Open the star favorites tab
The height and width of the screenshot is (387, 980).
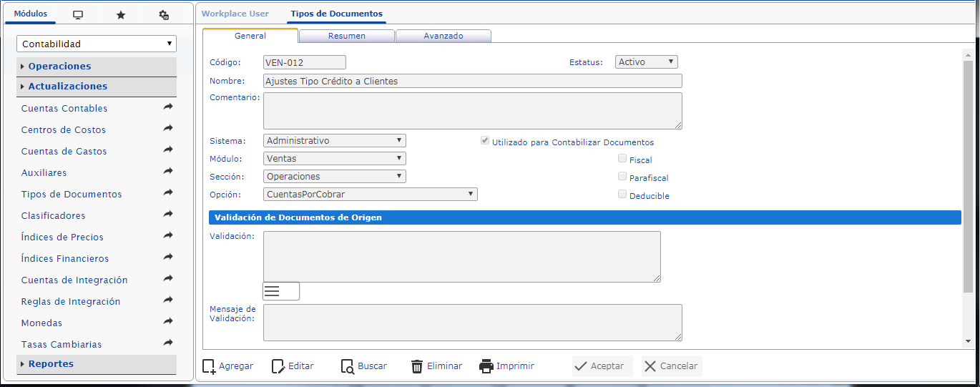[121, 15]
